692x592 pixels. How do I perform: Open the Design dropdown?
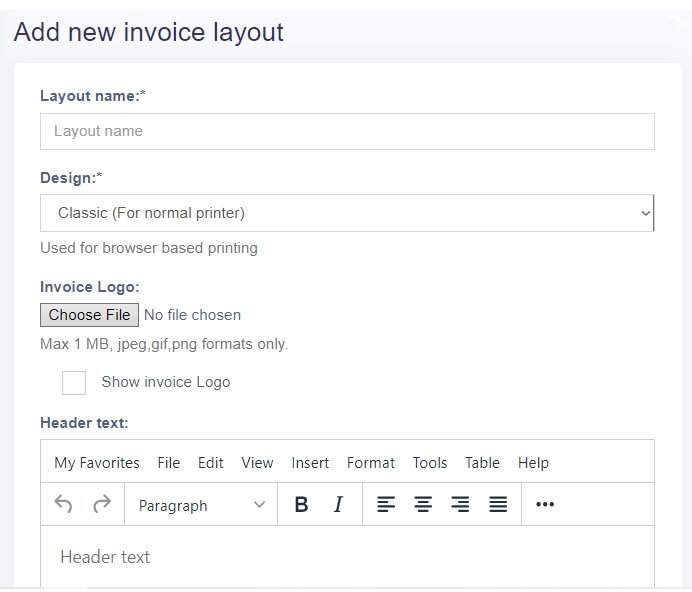coord(347,213)
